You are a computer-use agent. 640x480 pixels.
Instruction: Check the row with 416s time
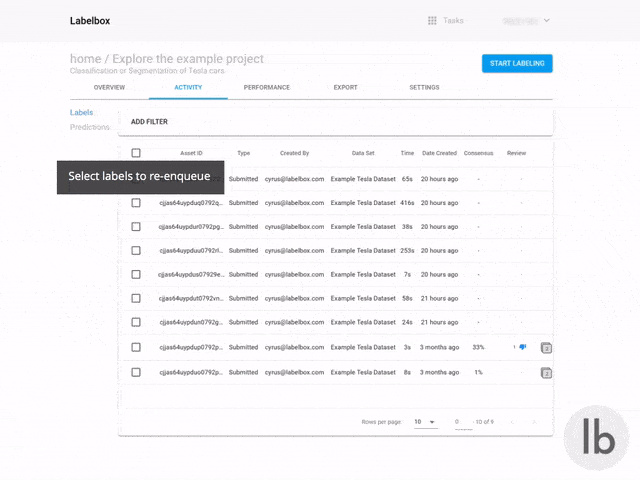point(136,203)
